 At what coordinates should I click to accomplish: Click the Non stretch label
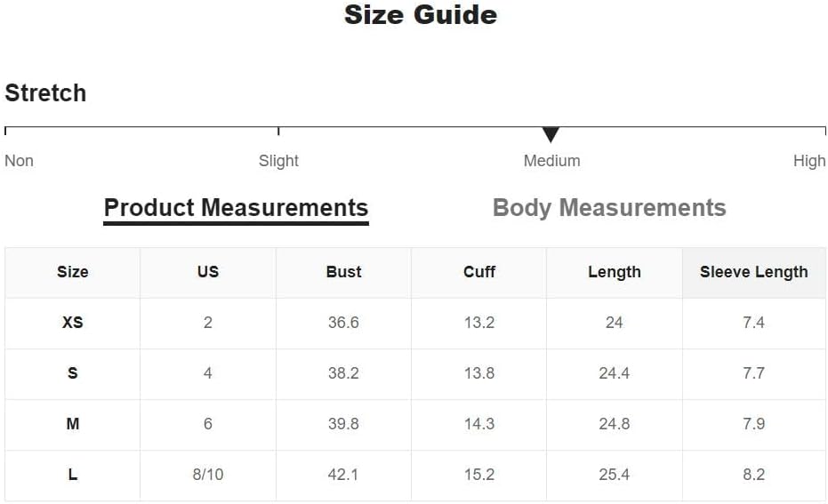[19, 161]
